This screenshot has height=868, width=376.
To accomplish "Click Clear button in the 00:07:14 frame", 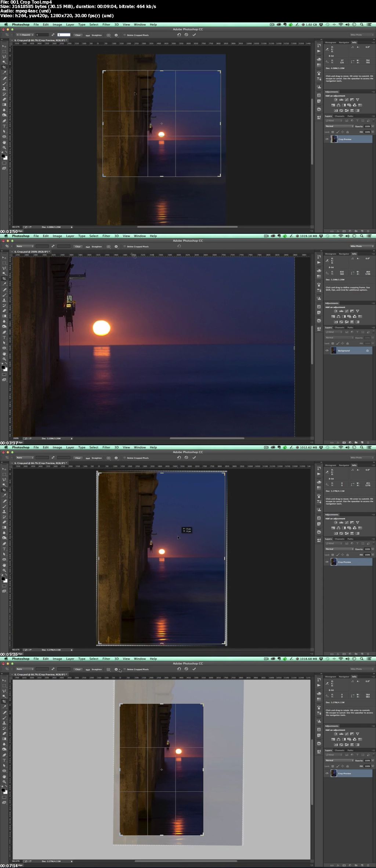I will pyautogui.click(x=78, y=669).
